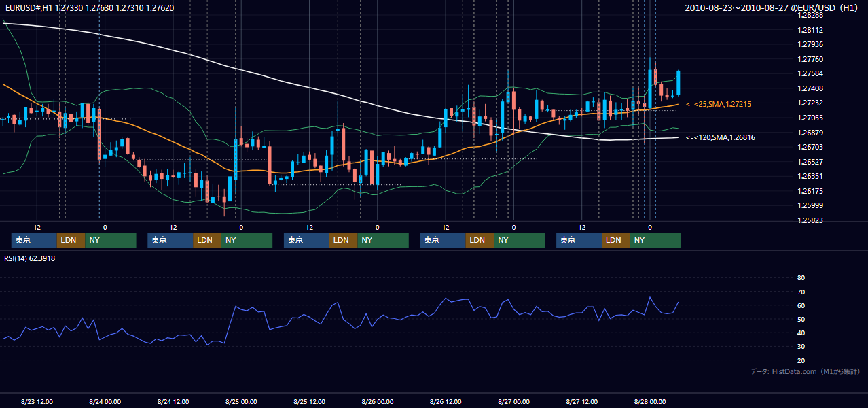Select the 25 SMA 1.27215 label
Screen dimensions: 868x408
[719, 104]
